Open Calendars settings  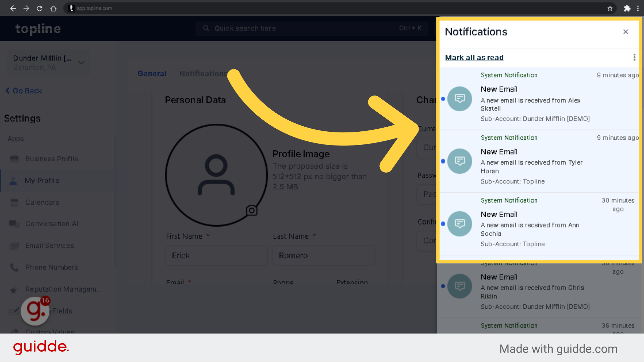click(x=42, y=202)
